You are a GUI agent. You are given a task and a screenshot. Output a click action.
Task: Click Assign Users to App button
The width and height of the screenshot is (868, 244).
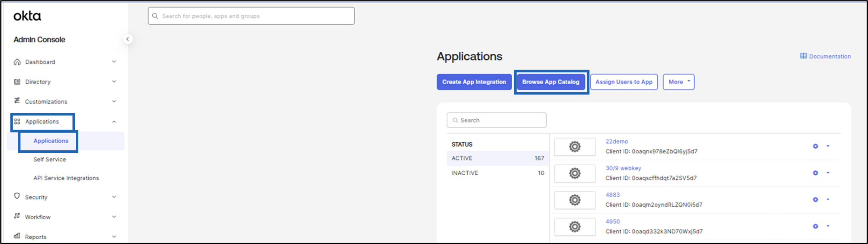click(624, 82)
